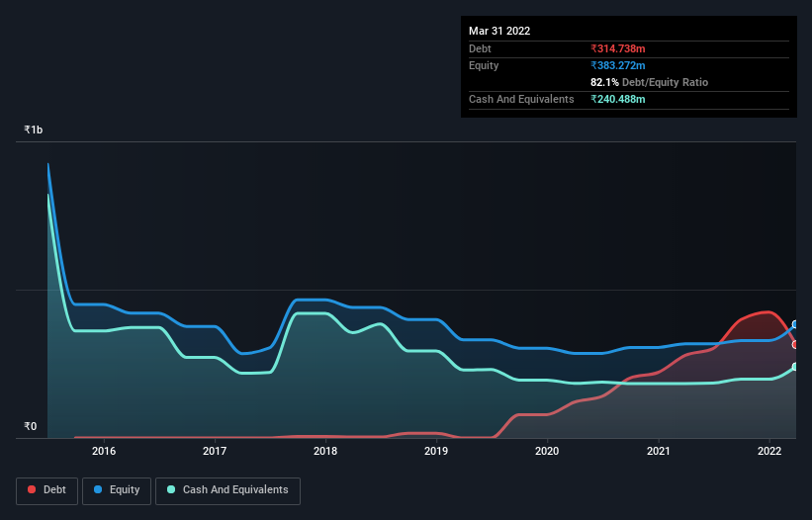
Task: Click the blue Equity legend dot
Action: pos(98,489)
